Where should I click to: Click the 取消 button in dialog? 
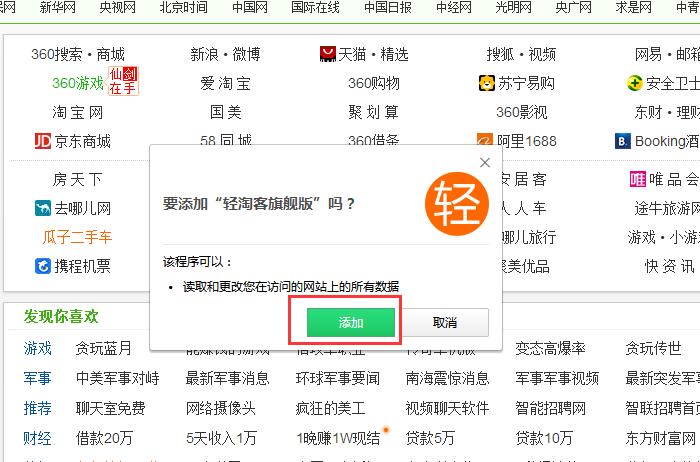click(x=445, y=322)
